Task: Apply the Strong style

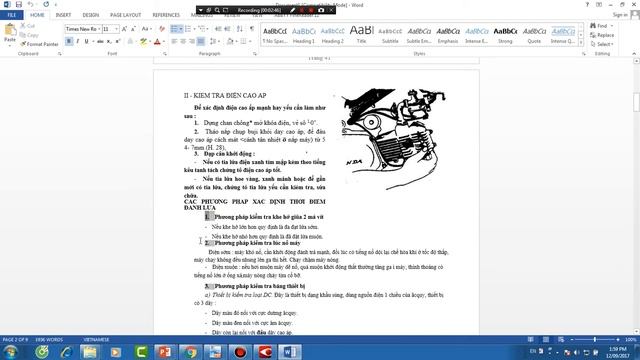Action: 505,35
